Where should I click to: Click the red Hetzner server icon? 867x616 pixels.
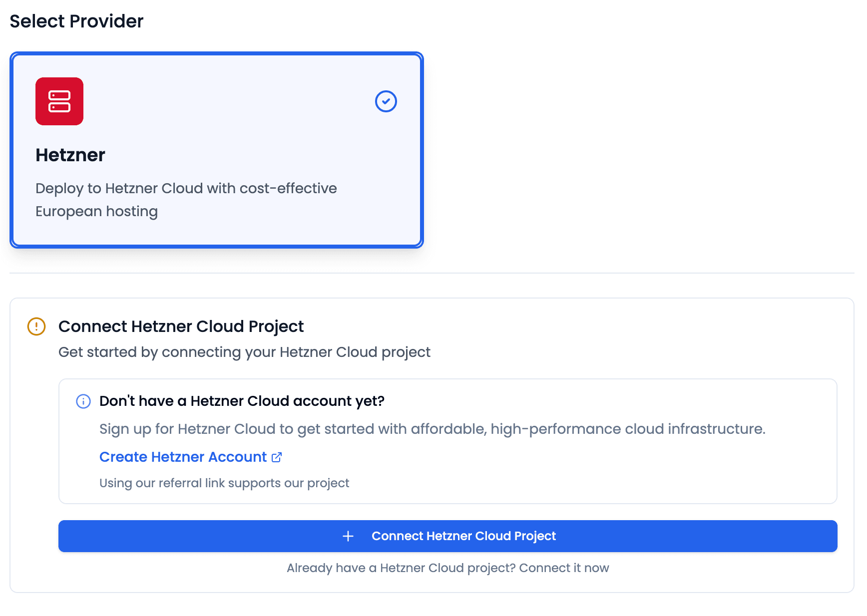59,101
